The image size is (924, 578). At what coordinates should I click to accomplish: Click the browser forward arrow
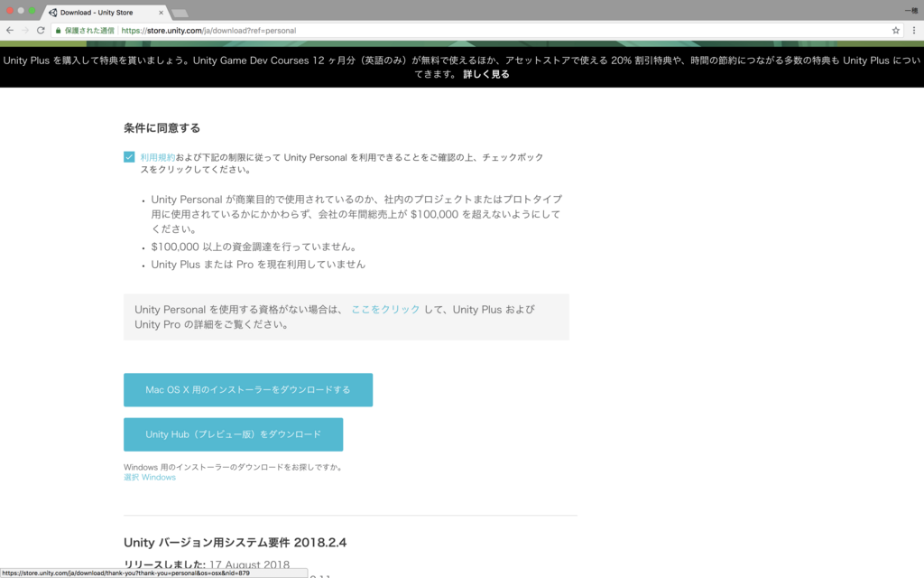(24, 30)
